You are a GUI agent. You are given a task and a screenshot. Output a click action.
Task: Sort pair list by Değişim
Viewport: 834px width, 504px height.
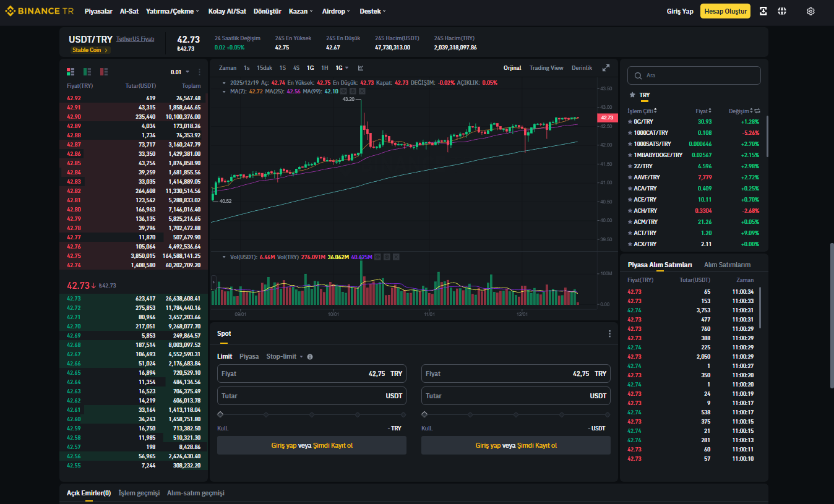(x=741, y=111)
